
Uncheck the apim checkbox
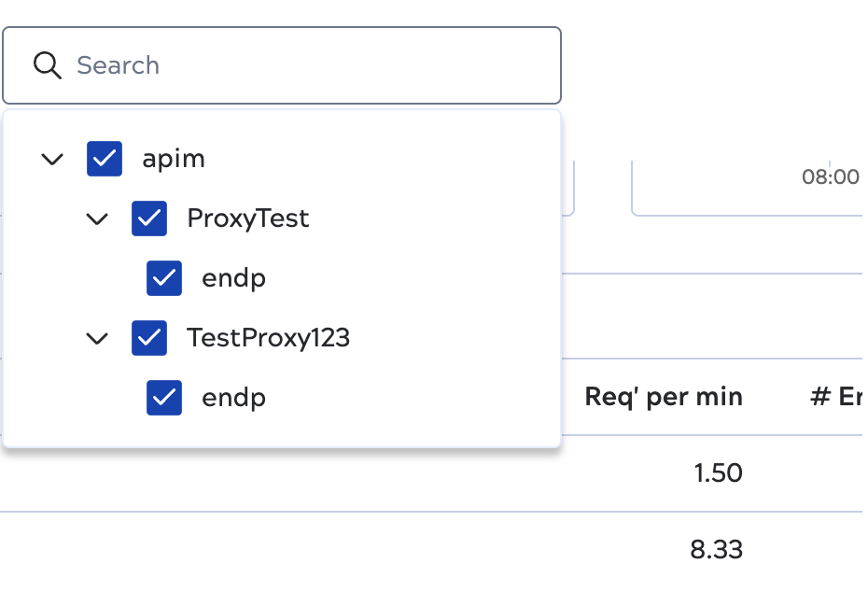(x=105, y=159)
